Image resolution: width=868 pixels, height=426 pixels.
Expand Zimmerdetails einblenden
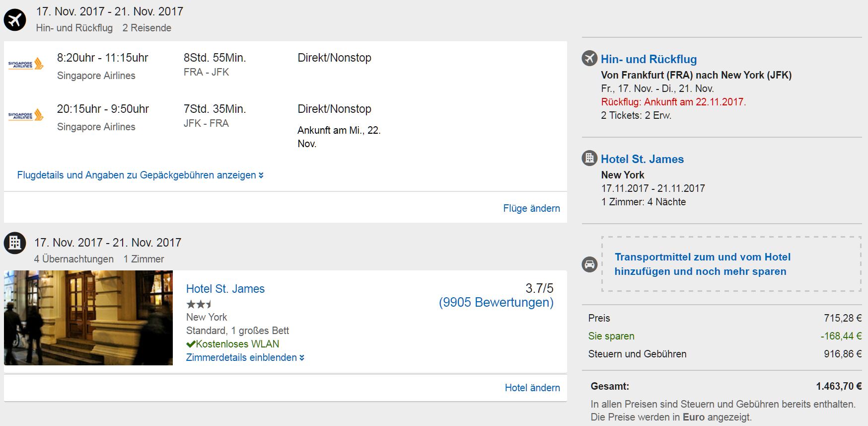(x=241, y=357)
